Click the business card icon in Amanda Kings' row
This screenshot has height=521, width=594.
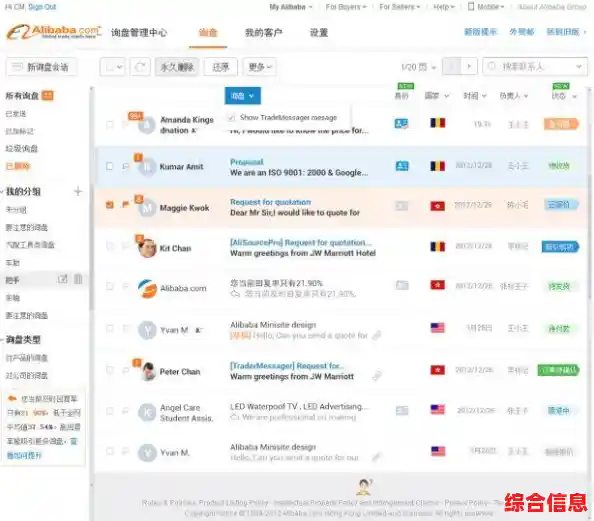[402, 123]
